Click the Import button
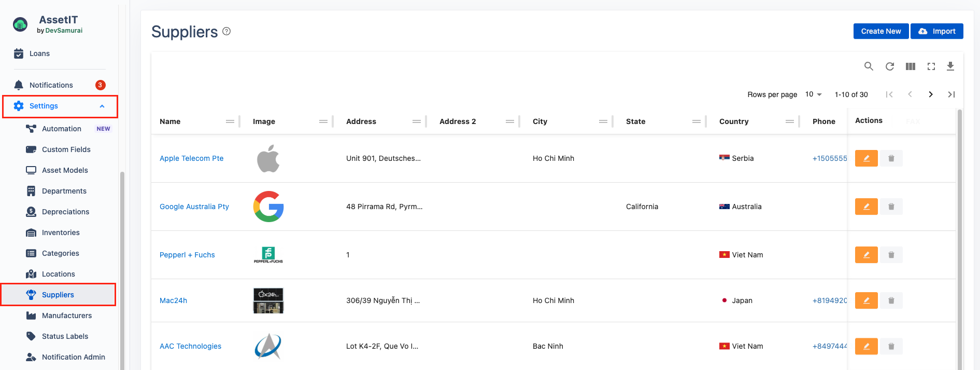This screenshot has height=370, width=980. [936, 31]
